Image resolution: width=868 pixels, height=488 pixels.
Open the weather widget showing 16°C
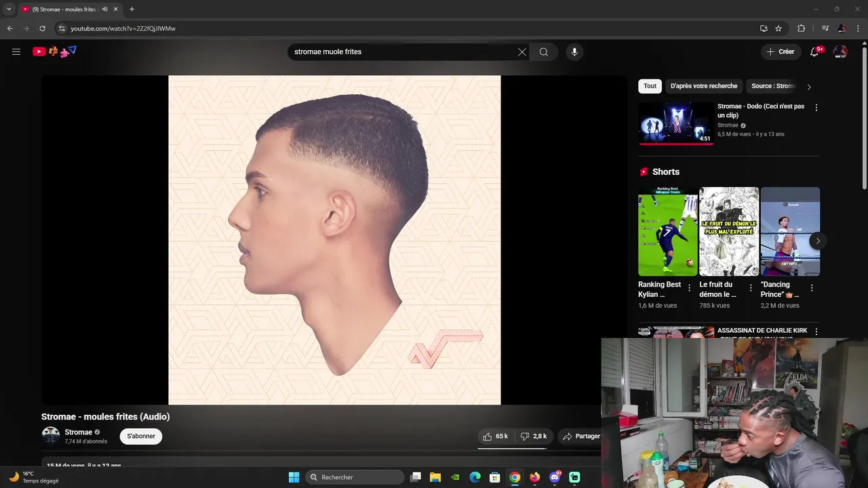(34, 477)
